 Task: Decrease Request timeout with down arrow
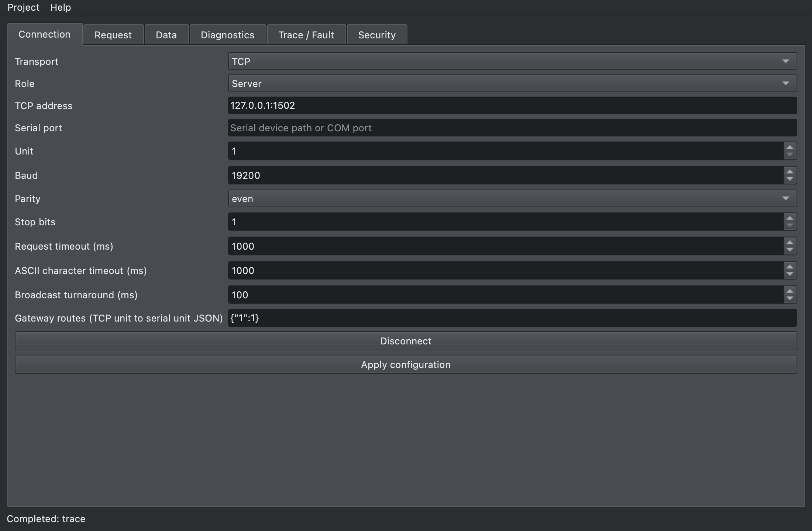click(x=790, y=250)
